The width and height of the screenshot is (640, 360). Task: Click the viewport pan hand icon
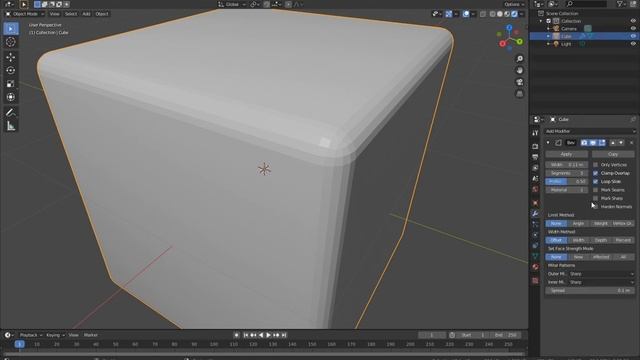coord(520,71)
